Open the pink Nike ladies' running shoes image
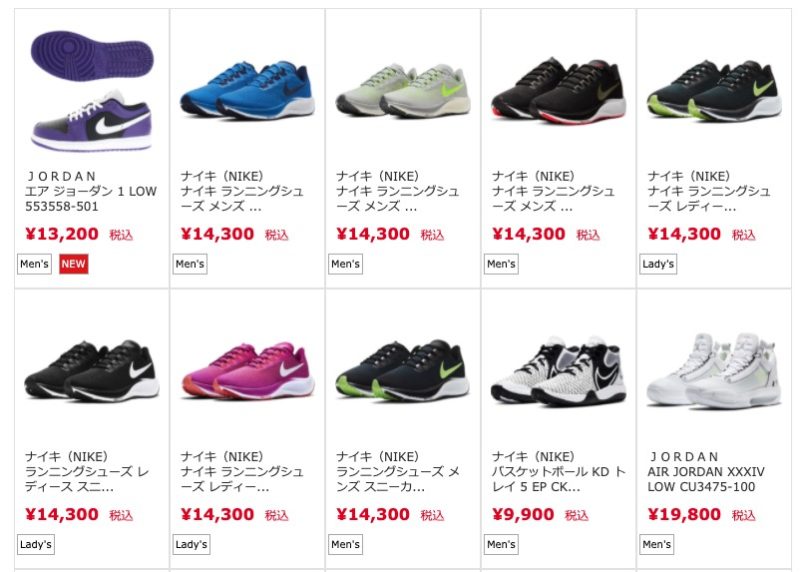Image resolution: width=800 pixels, height=572 pixels. click(247, 370)
